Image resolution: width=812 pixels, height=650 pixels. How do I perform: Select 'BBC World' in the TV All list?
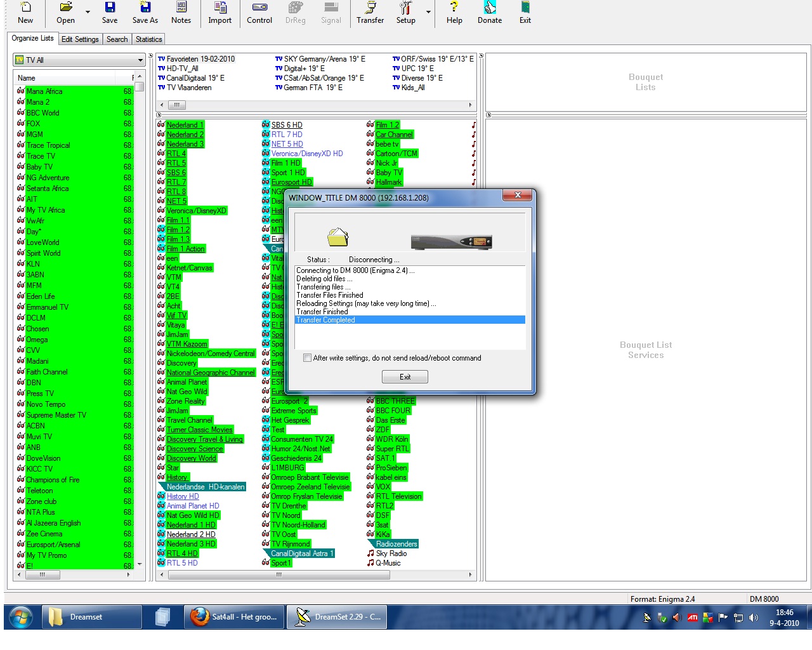point(43,113)
